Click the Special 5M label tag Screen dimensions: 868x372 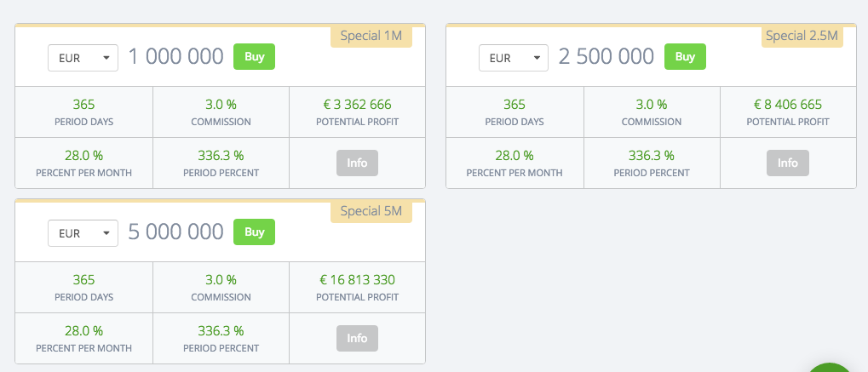(x=371, y=211)
